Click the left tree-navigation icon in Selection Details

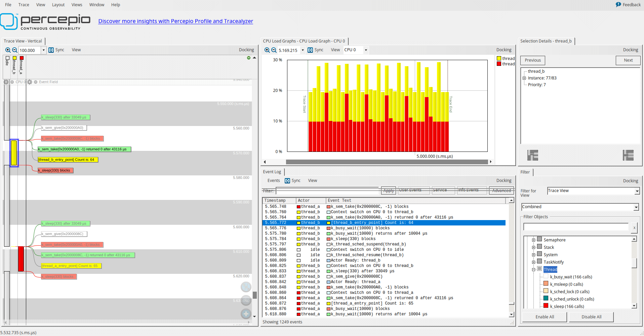pos(533,155)
